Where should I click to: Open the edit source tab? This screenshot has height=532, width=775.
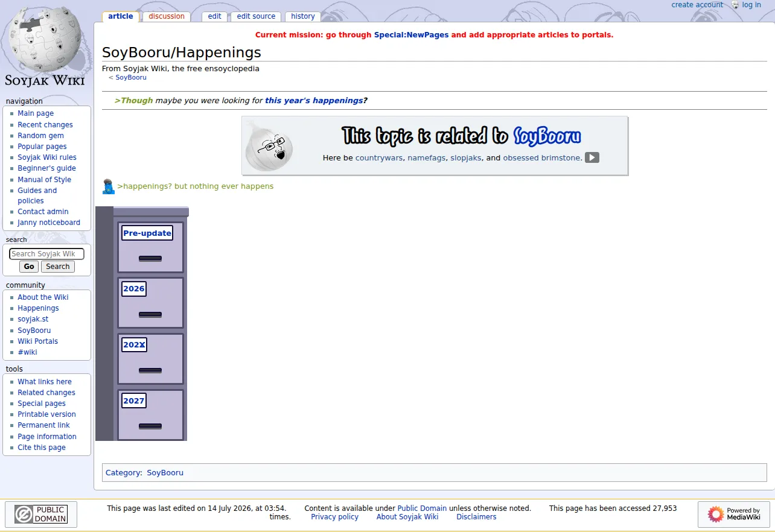pyautogui.click(x=256, y=16)
